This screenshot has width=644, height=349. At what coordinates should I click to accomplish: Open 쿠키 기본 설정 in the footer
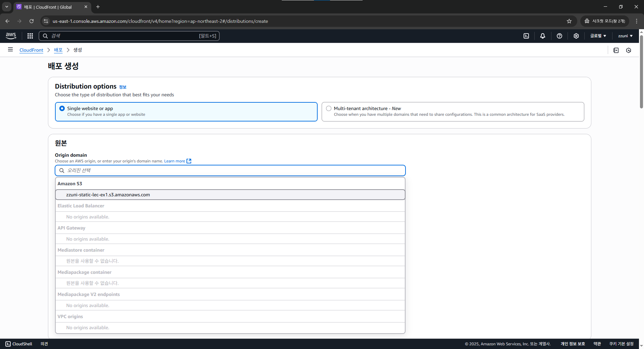coord(621,344)
